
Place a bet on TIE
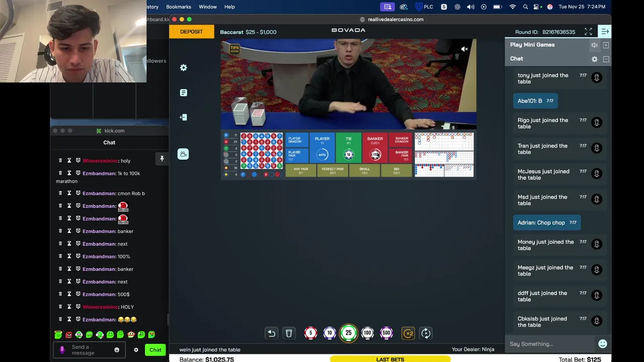(x=348, y=148)
